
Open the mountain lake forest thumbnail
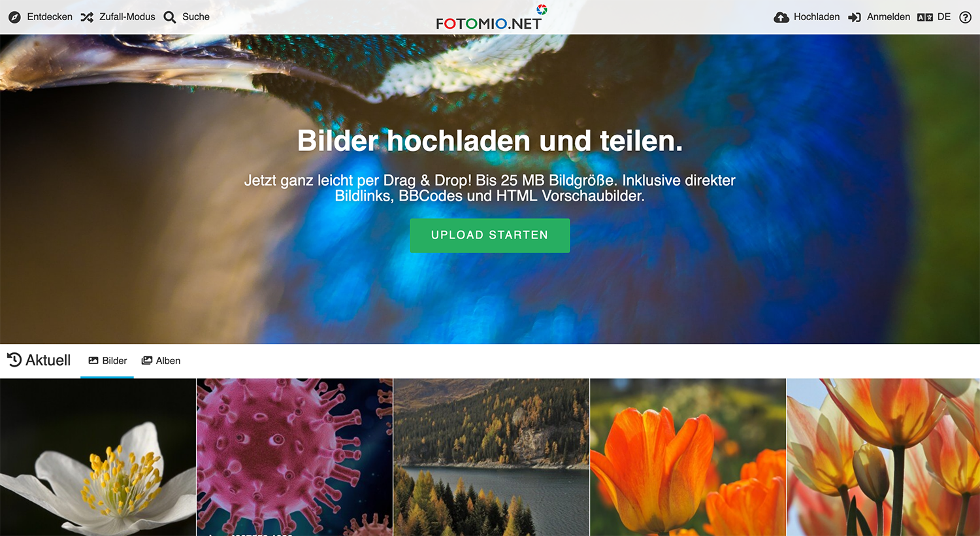(491, 457)
